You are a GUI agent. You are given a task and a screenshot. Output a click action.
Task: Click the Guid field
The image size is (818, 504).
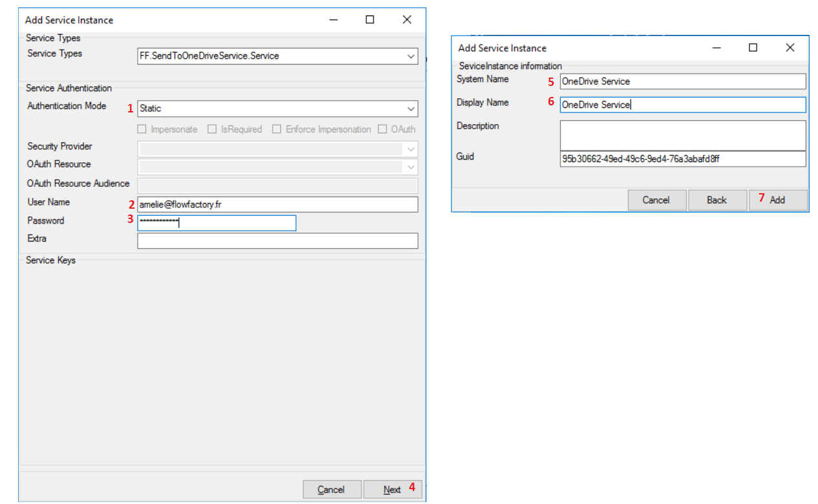click(682, 159)
